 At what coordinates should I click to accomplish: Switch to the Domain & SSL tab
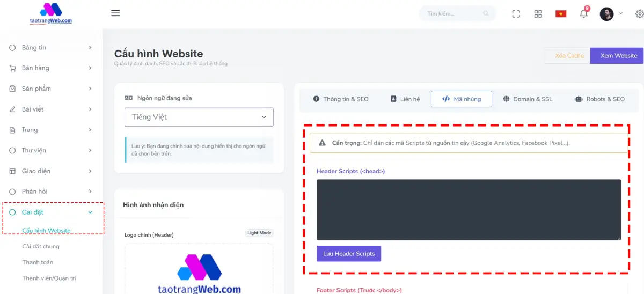[x=528, y=99]
